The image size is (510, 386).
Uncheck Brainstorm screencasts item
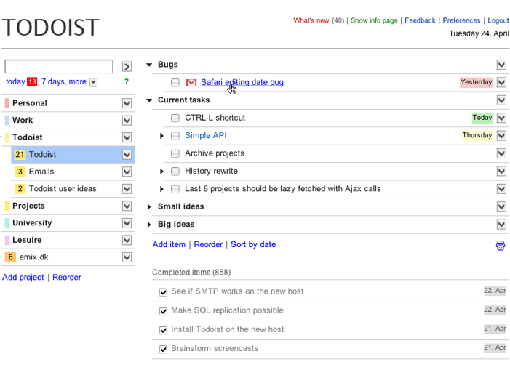coord(163,349)
